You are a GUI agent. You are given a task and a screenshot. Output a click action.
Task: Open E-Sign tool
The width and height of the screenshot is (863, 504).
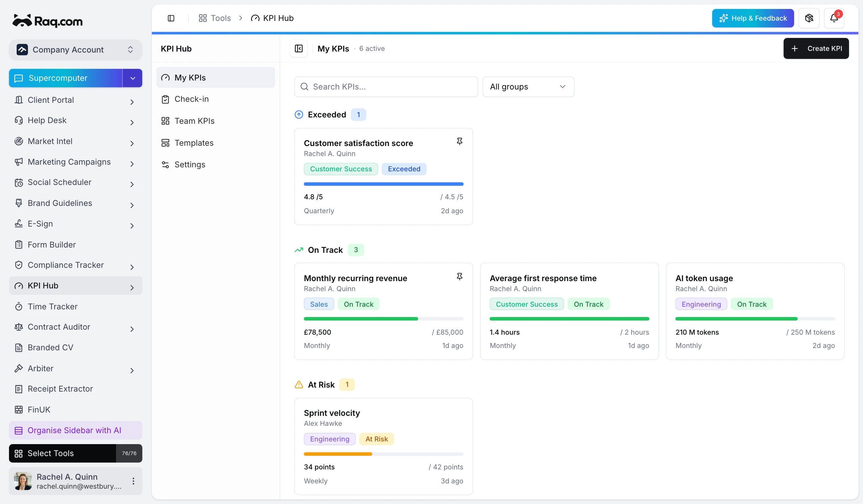click(x=76, y=224)
